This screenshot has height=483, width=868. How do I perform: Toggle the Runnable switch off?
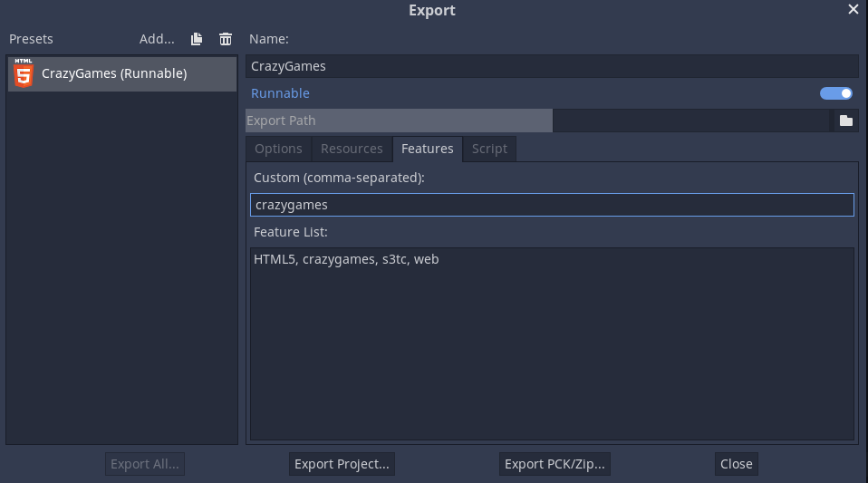point(836,93)
